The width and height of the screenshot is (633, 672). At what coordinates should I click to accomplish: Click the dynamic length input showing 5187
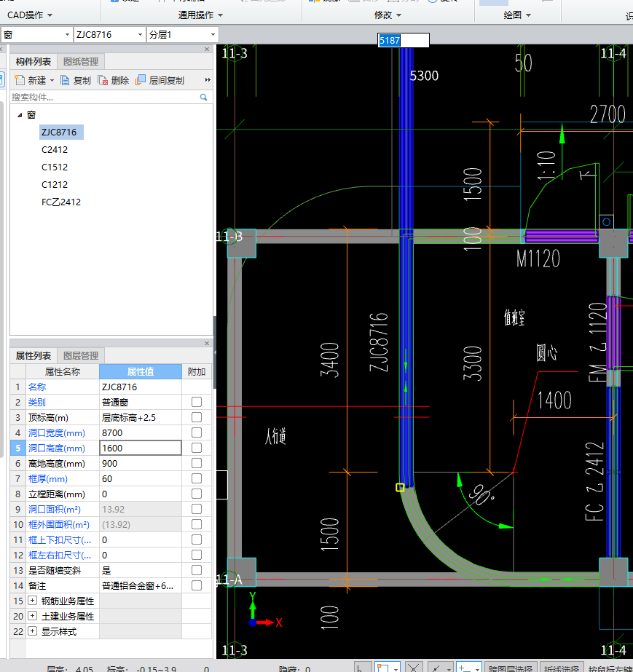pyautogui.click(x=403, y=40)
